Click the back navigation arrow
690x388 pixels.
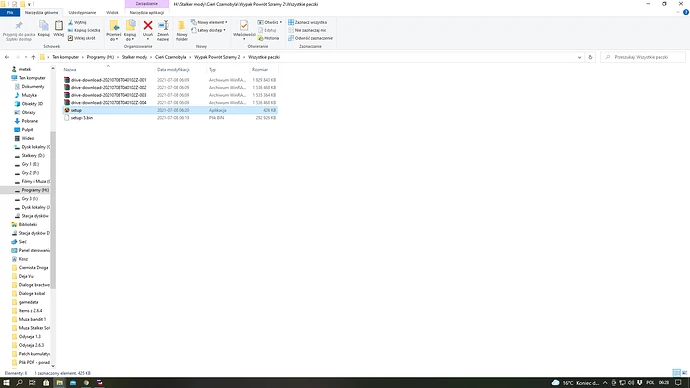tap(7, 57)
